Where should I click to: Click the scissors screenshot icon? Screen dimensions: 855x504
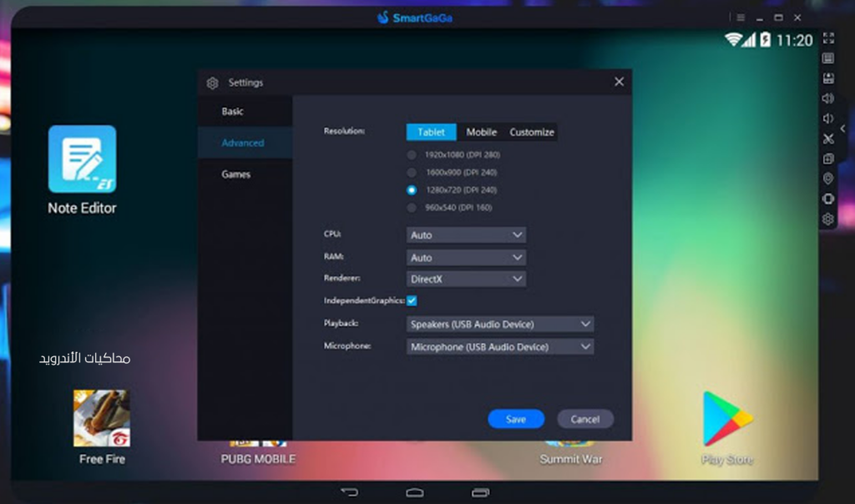pos(828,139)
